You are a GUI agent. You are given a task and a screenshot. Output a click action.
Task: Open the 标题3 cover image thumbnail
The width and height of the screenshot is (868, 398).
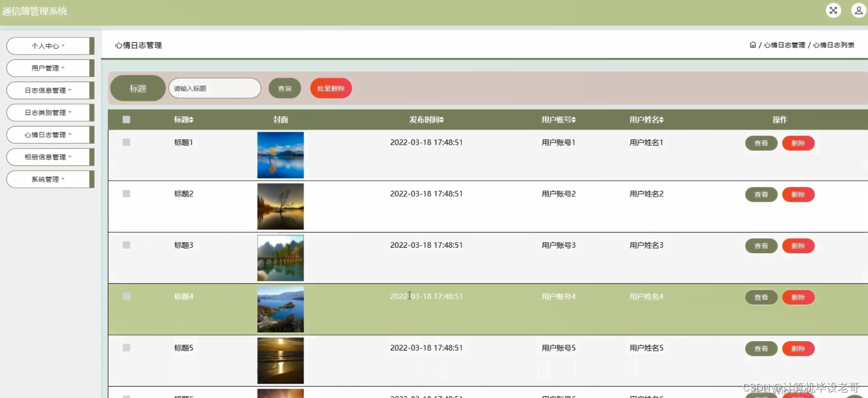coord(281,258)
